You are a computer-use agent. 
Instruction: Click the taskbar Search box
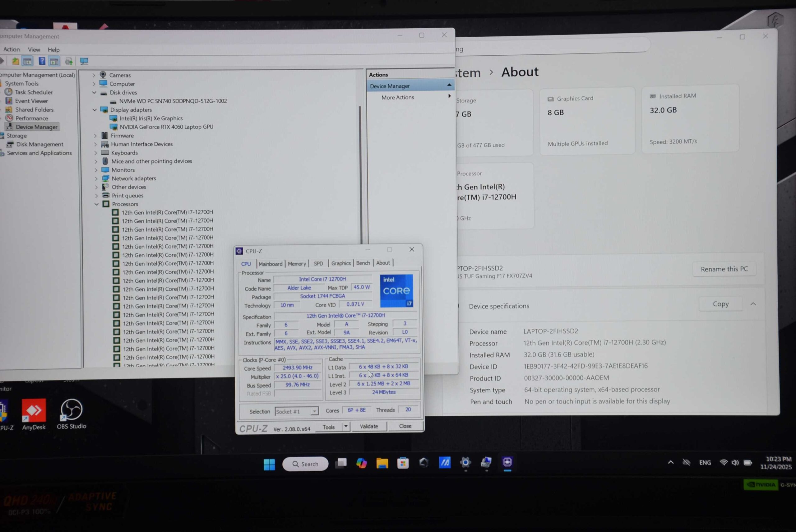[x=305, y=464]
